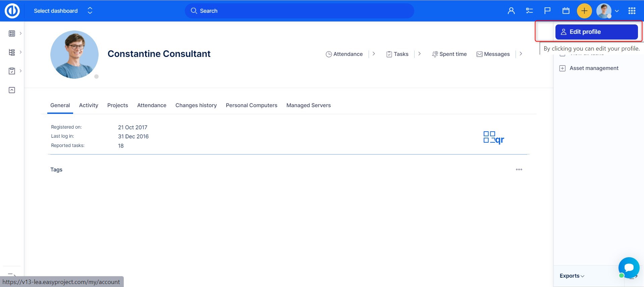644x287 pixels.
Task: Switch to the Activity tab
Action: tap(89, 105)
